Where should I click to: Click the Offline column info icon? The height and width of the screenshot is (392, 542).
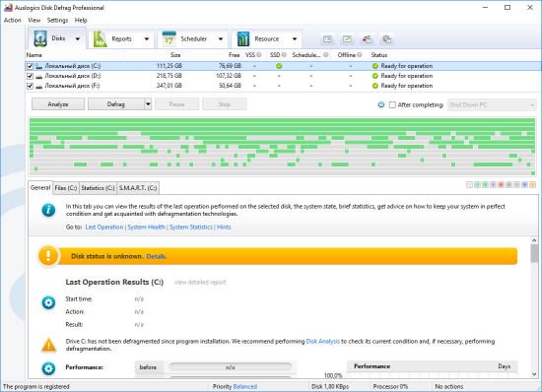click(360, 55)
